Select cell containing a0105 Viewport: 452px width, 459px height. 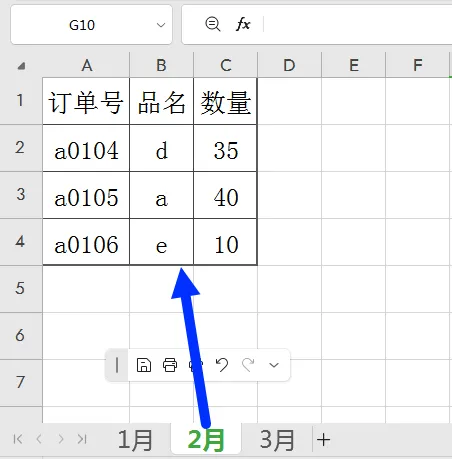click(86, 195)
